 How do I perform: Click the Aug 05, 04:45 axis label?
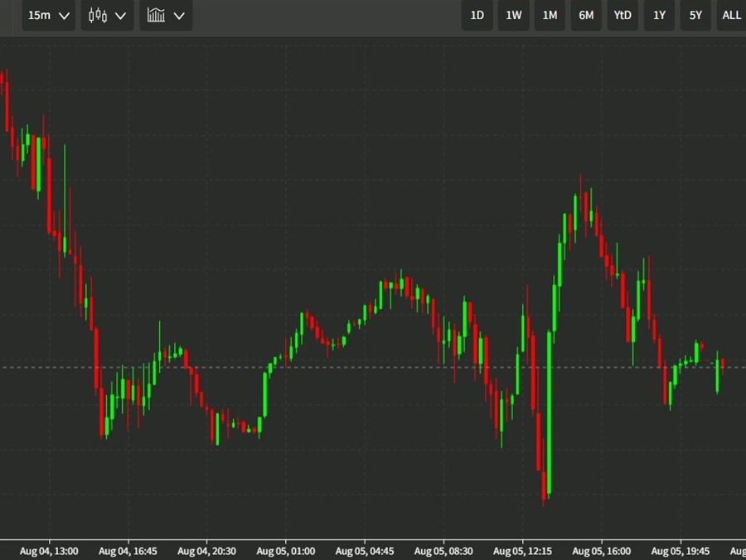365,551
